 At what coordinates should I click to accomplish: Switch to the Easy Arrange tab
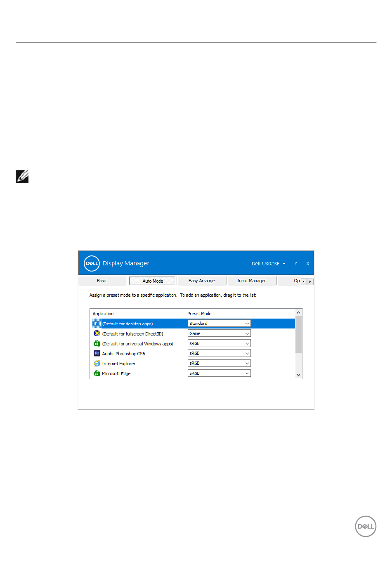click(202, 281)
